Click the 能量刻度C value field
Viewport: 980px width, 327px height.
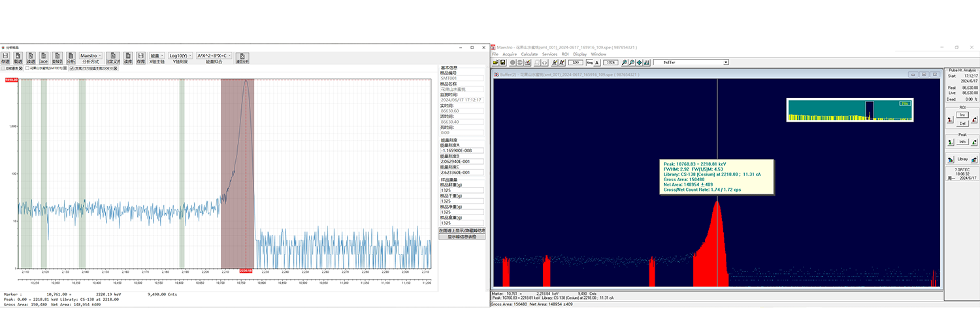click(462, 173)
